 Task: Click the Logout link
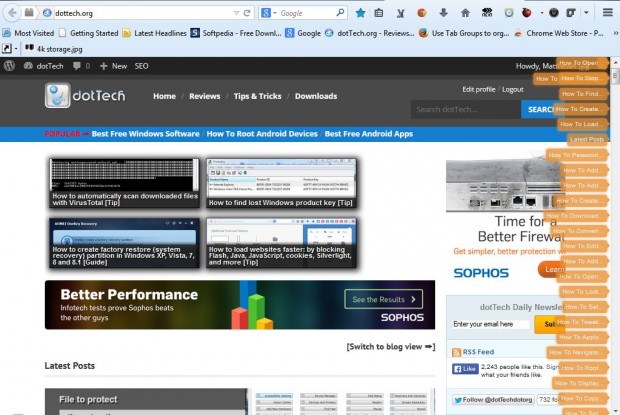[513, 89]
